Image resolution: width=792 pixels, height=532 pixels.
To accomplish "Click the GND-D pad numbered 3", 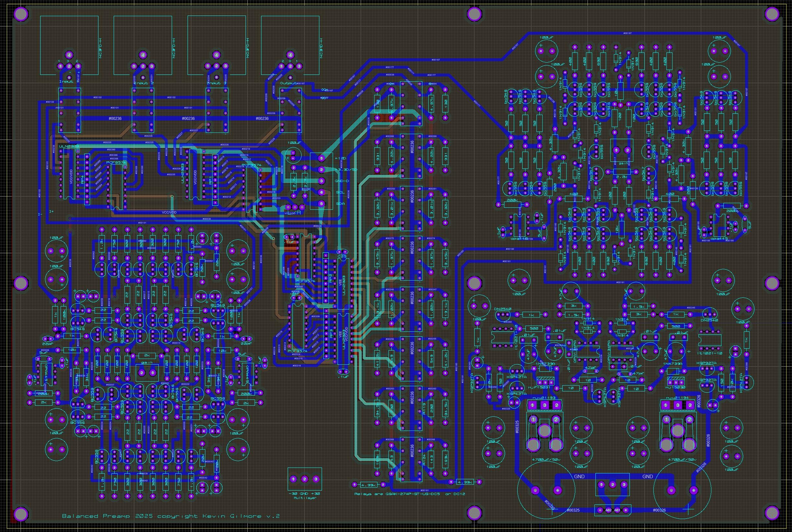I will tap(321, 181).
